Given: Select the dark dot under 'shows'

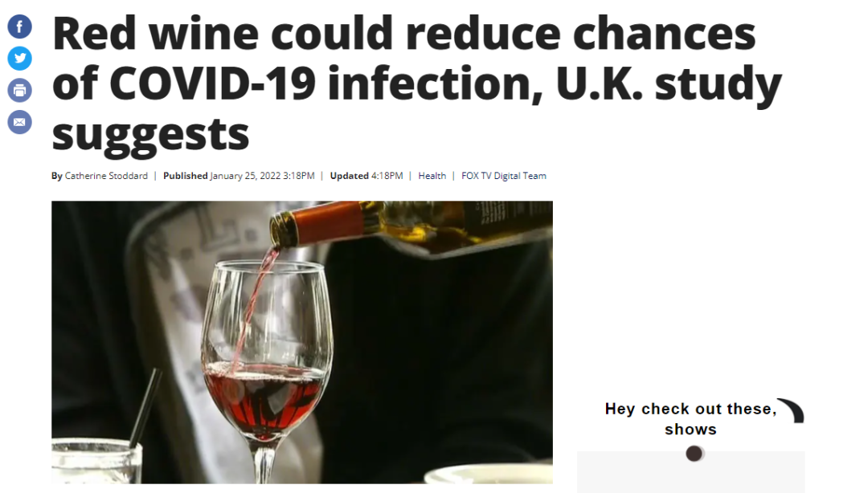Looking at the screenshot, I should 694,454.
